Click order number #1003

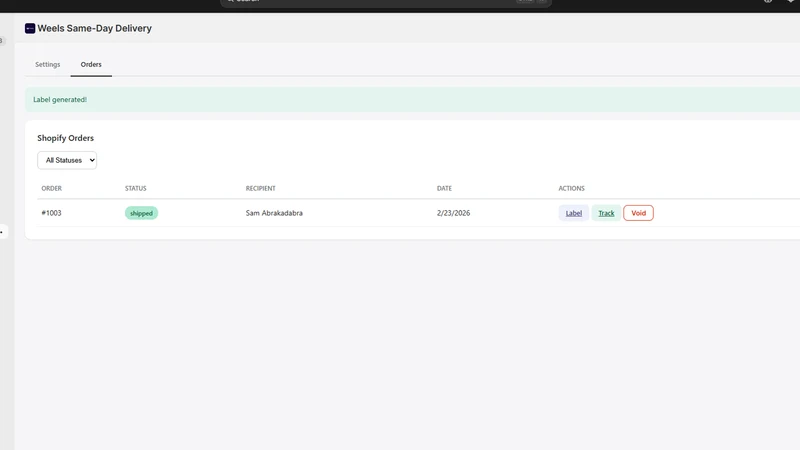coord(52,213)
